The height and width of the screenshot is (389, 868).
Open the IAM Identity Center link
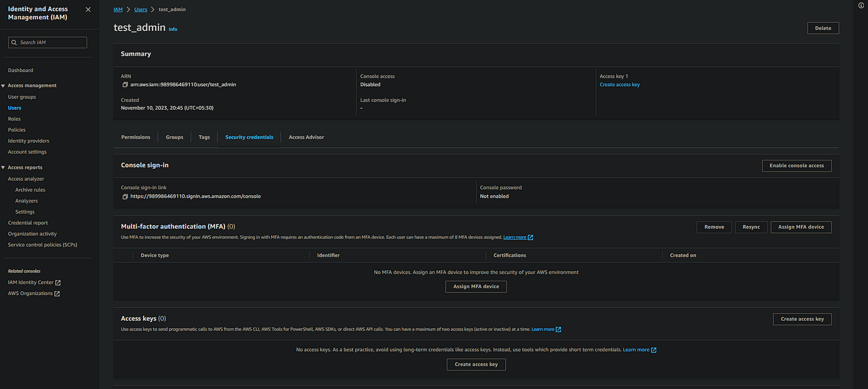pyautogui.click(x=31, y=282)
